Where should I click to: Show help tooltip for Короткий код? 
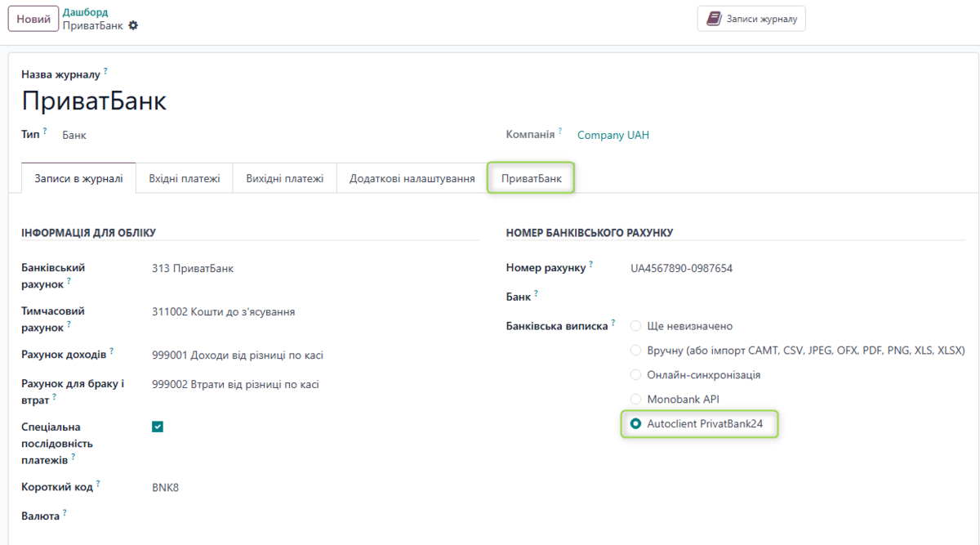pos(98,484)
